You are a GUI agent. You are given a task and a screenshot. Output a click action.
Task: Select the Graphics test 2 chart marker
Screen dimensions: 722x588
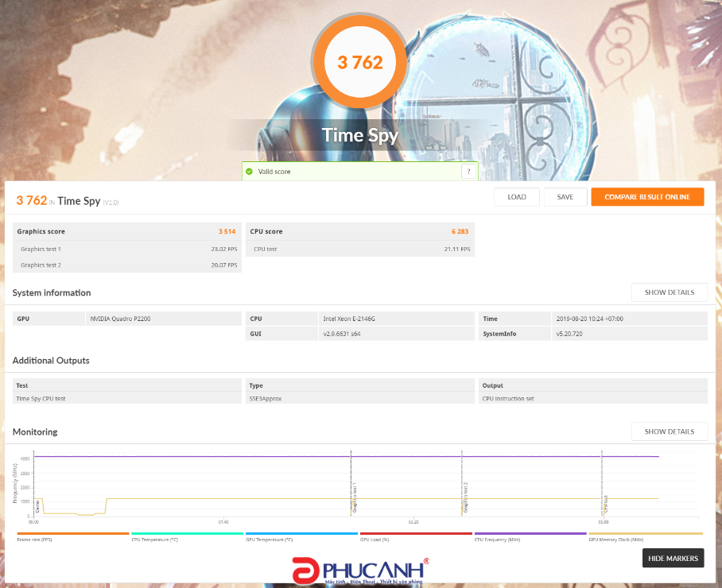click(x=465, y=498)
